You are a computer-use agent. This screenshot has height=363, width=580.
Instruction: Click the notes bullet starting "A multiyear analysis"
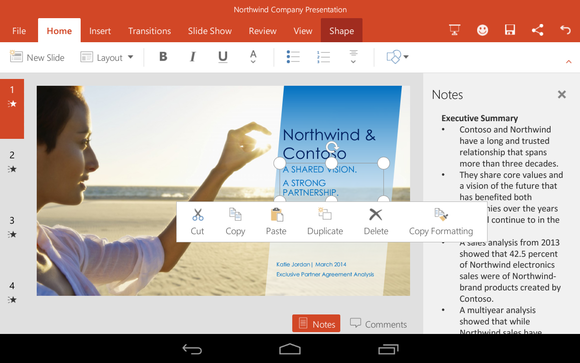(500, 321)
